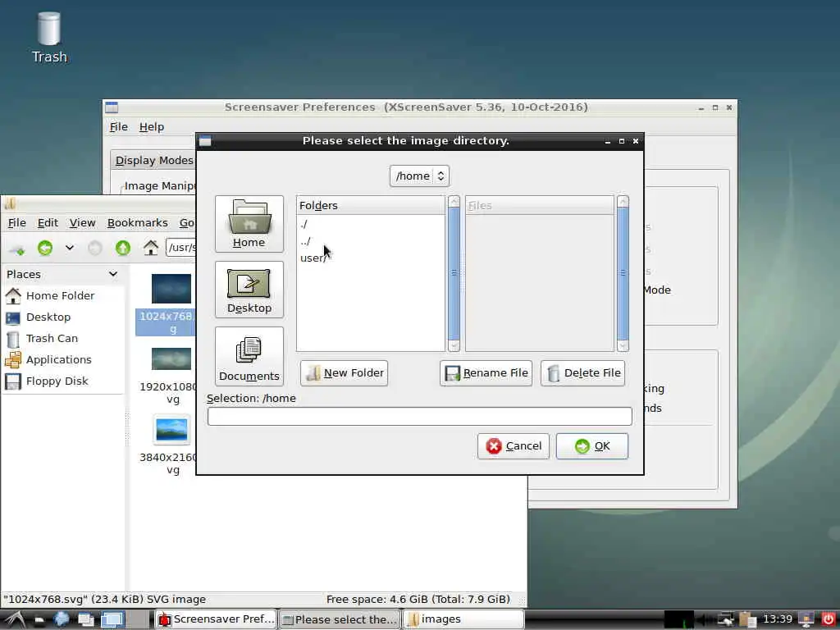
Task: Select the ./ folder entry
Action: [304, 224]
